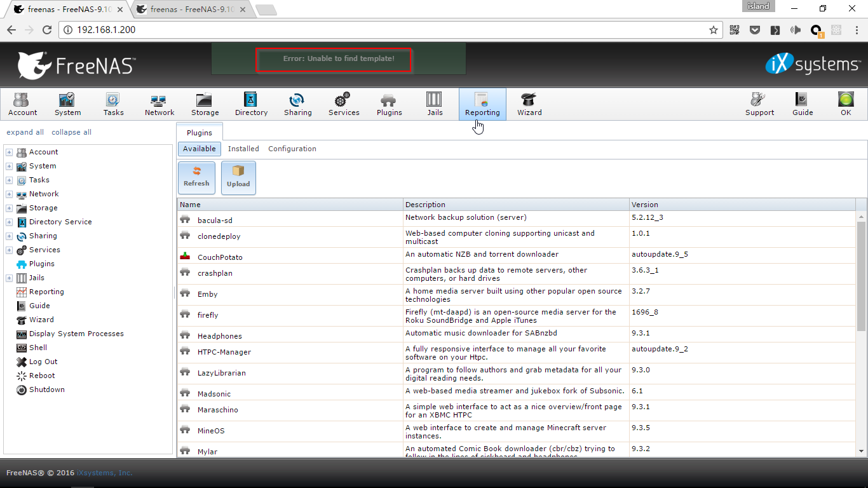Select the Madsonic plugin row
This screenshot has height=488, width=868.
pos(516,393)
